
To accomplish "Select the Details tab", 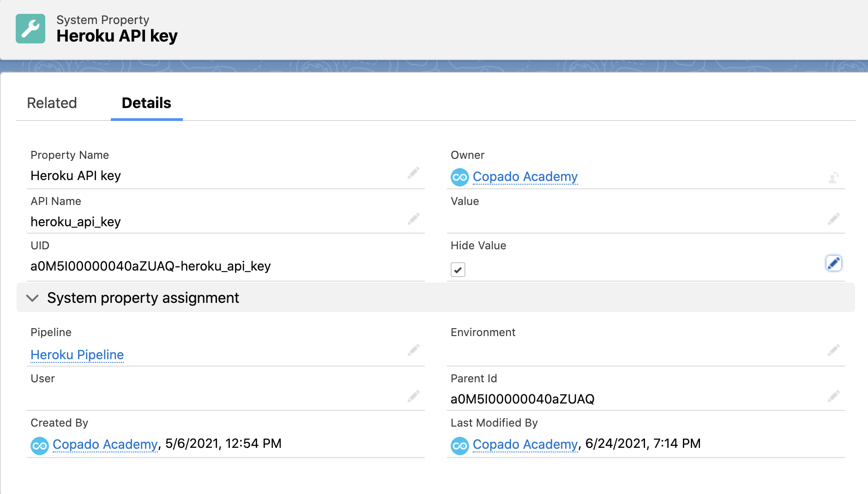I will (x=146, y=102).
